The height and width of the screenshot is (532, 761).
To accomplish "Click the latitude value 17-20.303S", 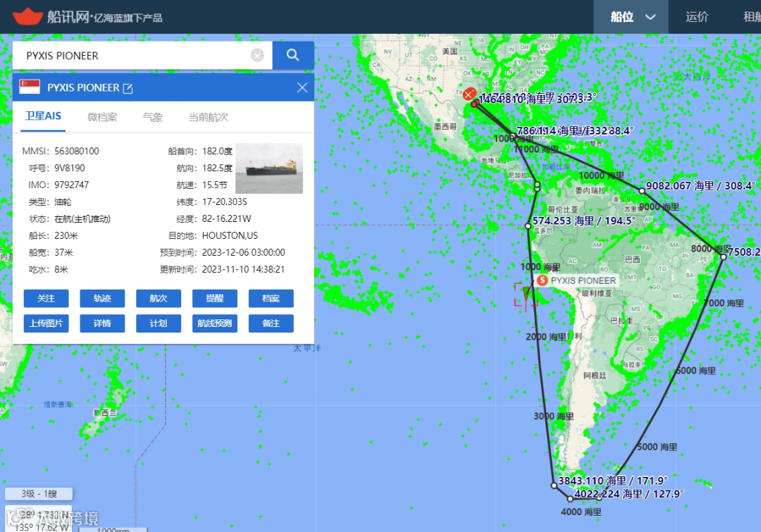I will tap(225, 202).
